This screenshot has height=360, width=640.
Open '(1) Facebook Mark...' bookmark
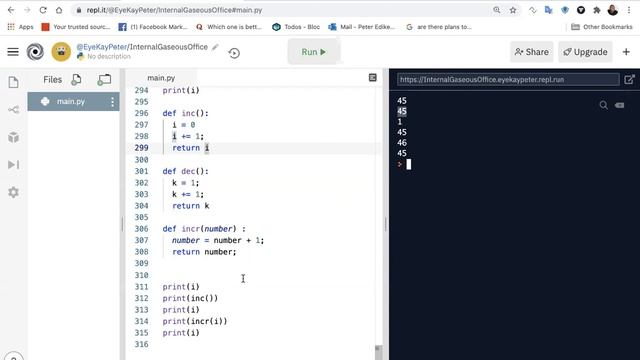click(153, 27)
